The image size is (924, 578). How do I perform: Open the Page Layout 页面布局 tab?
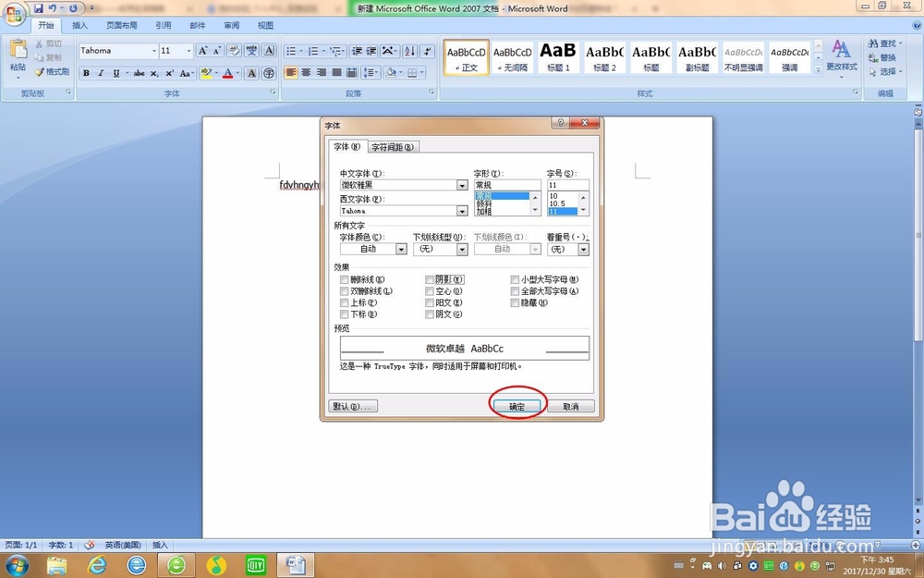point(121,25)
